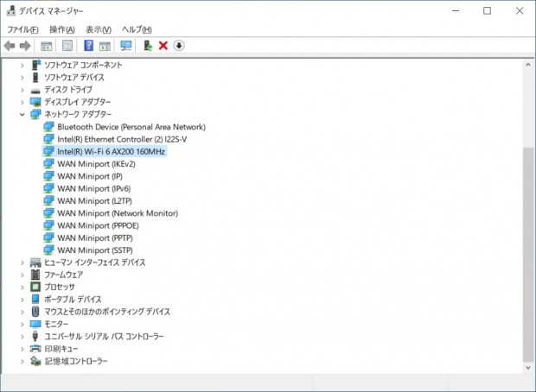536x392 pixels.
Task: Open the ヘルプ(H) menu
Action: (137, 29)
